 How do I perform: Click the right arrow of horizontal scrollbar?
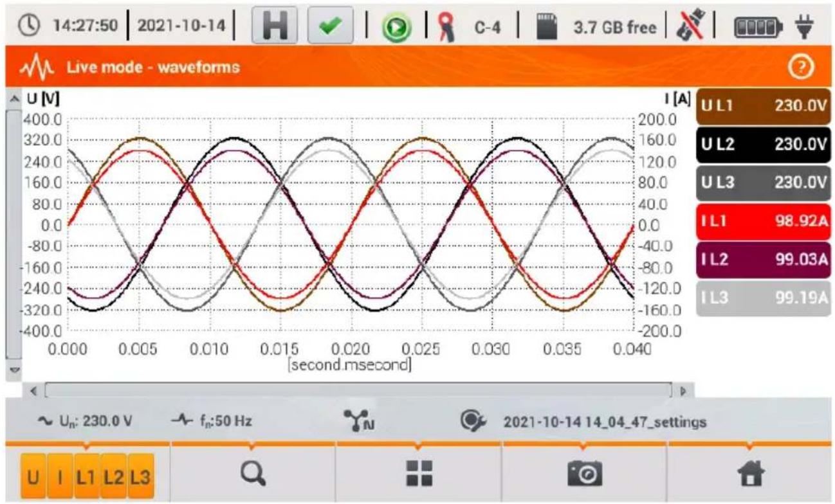pyautogui.click(x=683, y=390)
